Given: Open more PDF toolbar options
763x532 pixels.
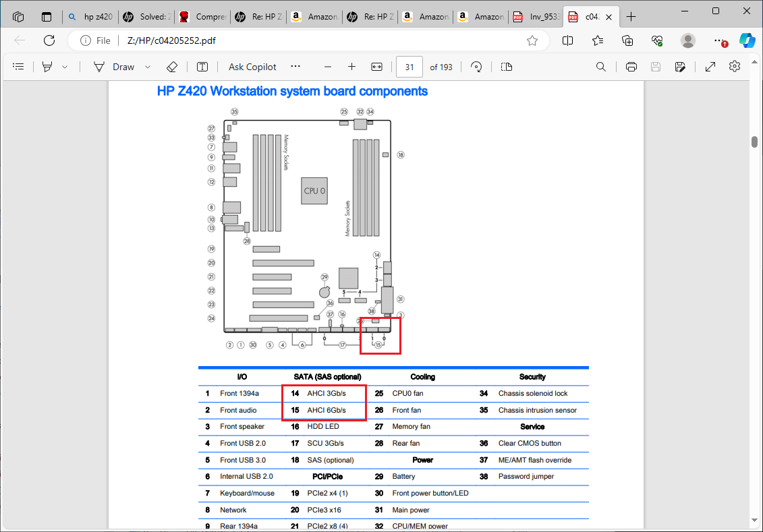Looking at the screenshot, I should 295,66.
